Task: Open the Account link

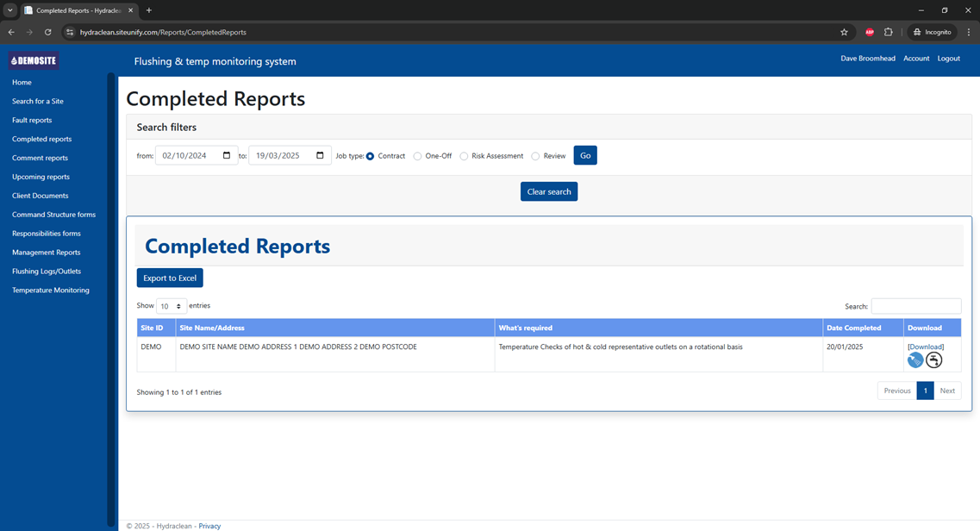Action: tap(916, 58)
